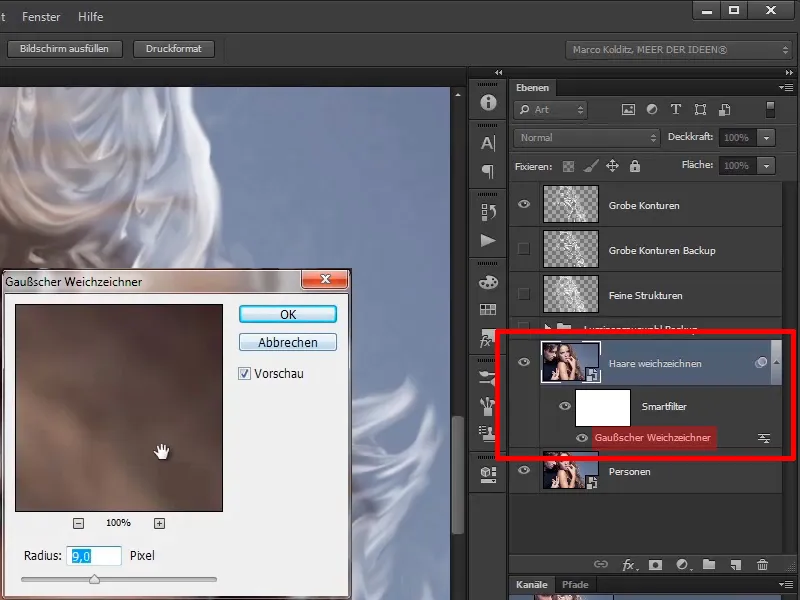Hide the Grobe Konturen layer
800x600 pixels.
pyautogui.click(x=524, y=204)
